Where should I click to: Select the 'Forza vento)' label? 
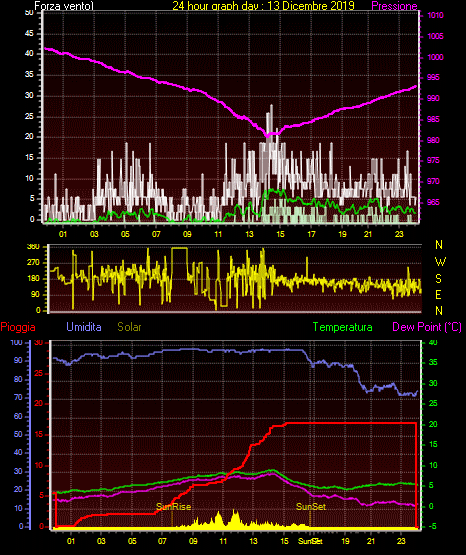64,6
